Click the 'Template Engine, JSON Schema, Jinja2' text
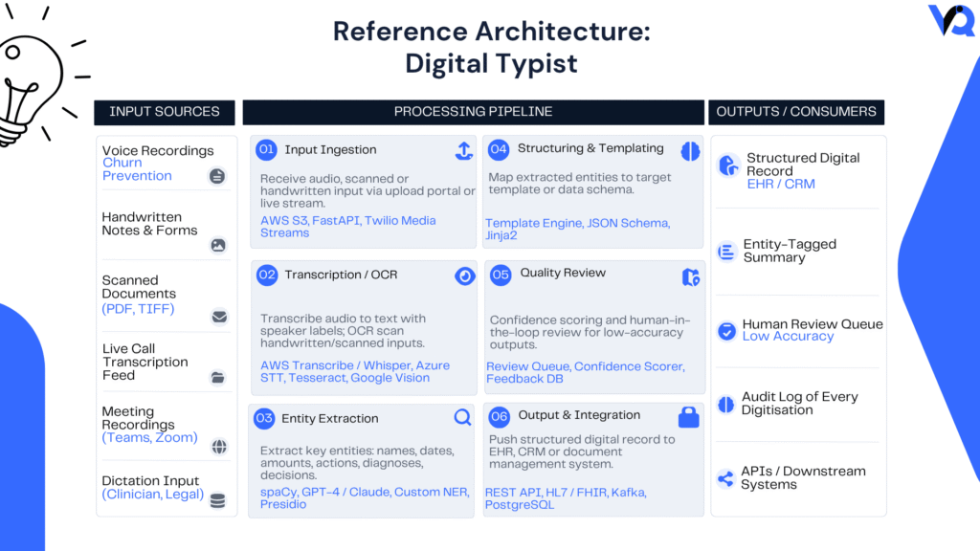This screenshot has height=551, width=980. click(x=577, y=230)
